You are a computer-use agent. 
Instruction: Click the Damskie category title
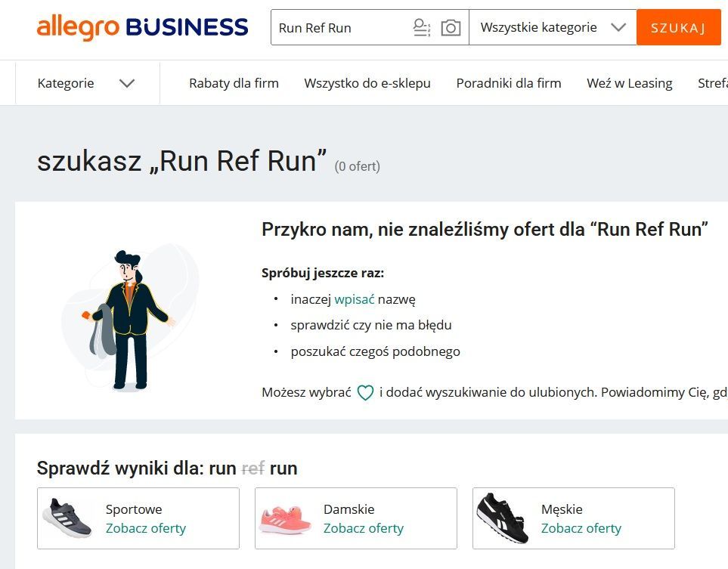[x=349, y=509]
